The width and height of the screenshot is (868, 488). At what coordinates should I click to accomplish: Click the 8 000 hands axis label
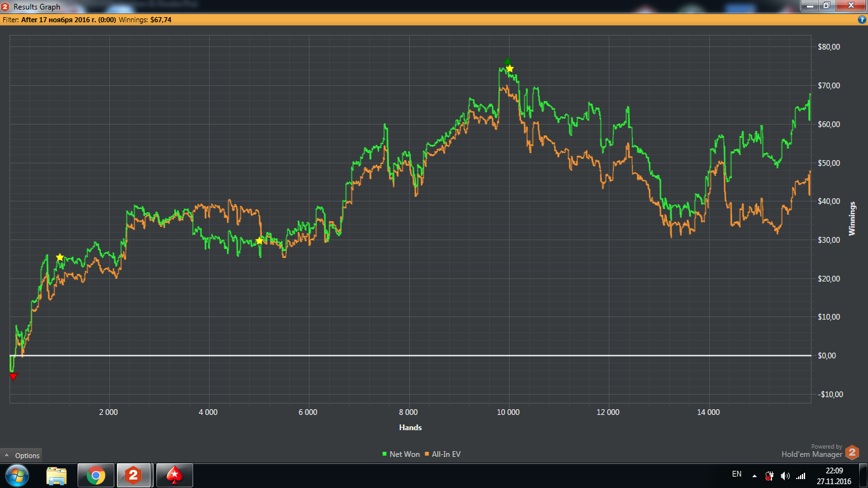tap(408, 412)
